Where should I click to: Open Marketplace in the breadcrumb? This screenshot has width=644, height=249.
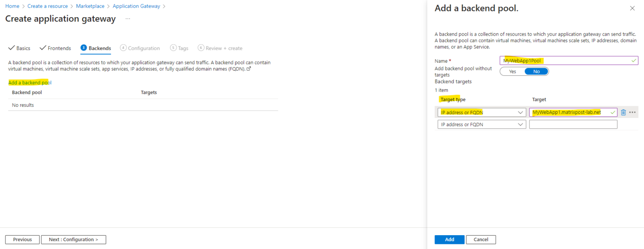coord(90,6)
